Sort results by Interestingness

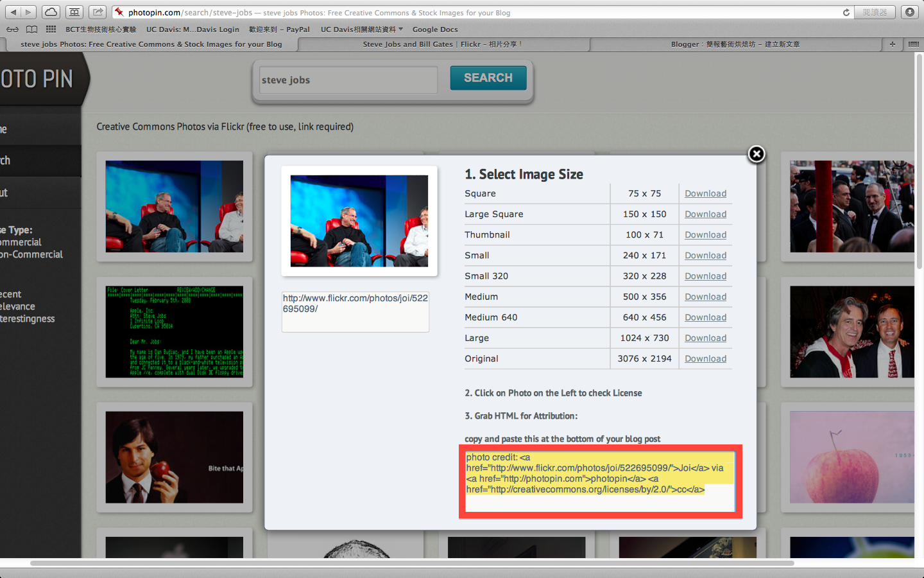tap(27, 319)
